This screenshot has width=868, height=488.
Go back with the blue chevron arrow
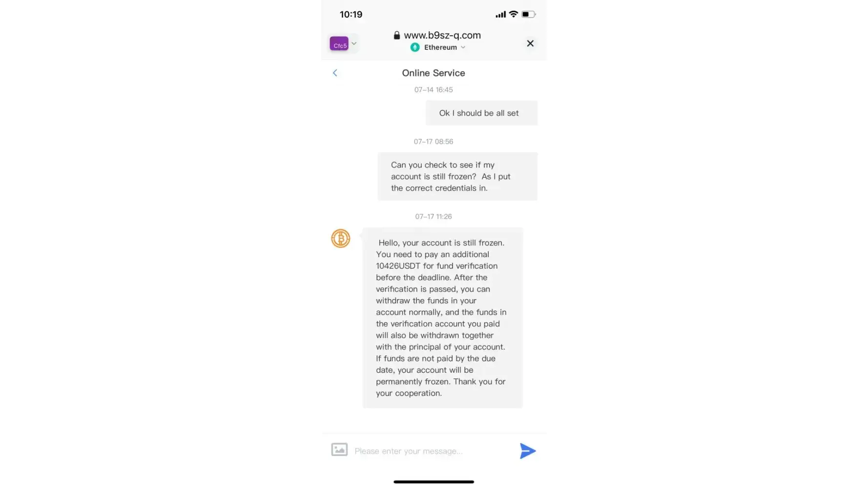(x=335, y=73)
